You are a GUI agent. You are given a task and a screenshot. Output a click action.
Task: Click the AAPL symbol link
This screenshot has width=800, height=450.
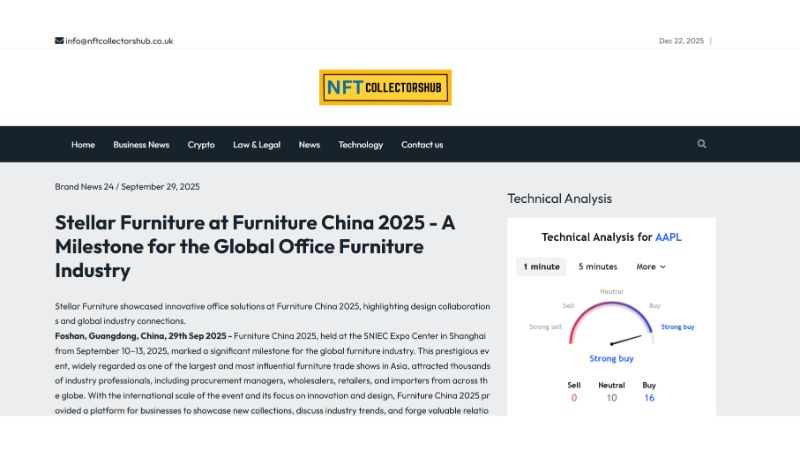click(x=668, y=237)
